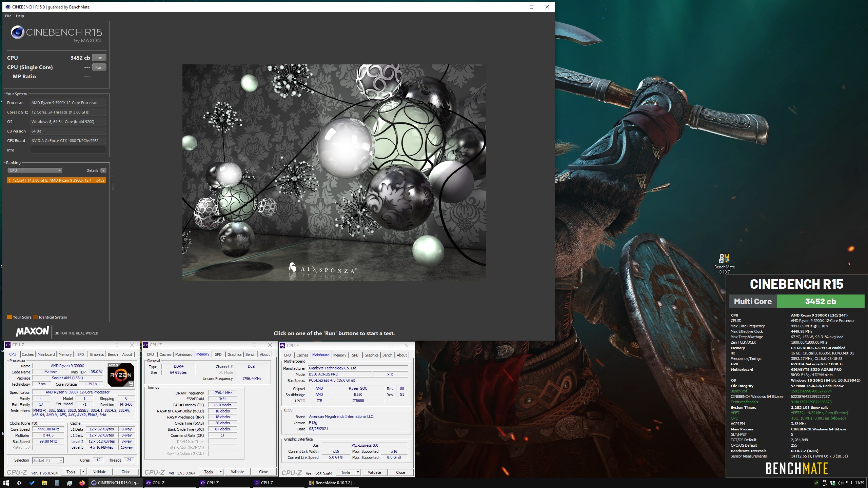Open Windows Security shield in tray

coord(833,483)
